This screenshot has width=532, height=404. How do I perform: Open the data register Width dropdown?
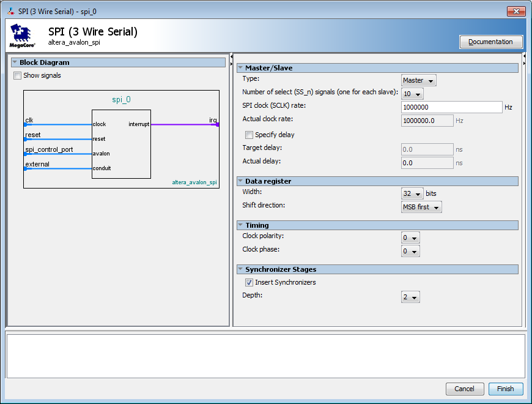point(412,193)
